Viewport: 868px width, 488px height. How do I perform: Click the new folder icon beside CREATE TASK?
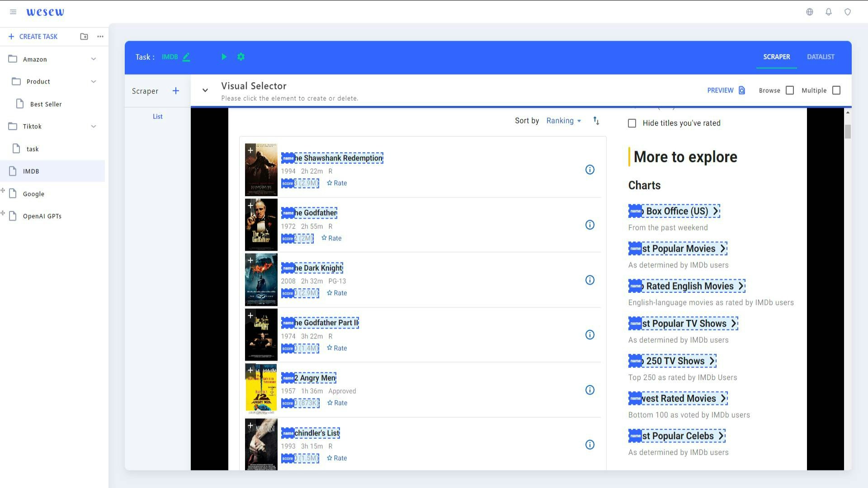pyautogui.click(x=84, y=37)
